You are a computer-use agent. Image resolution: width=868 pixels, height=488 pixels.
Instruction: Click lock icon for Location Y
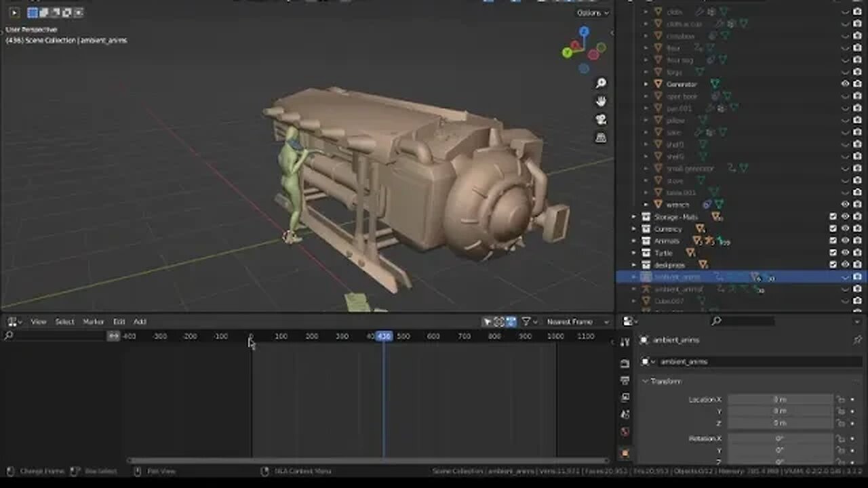(x=840, y=411)
